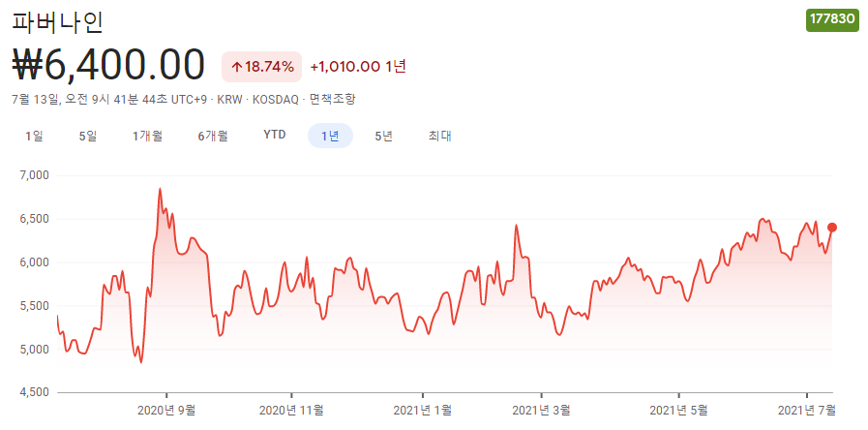Open the 면책조항 disclaimer link
The image size is (868, 430).
click(333, 100)
